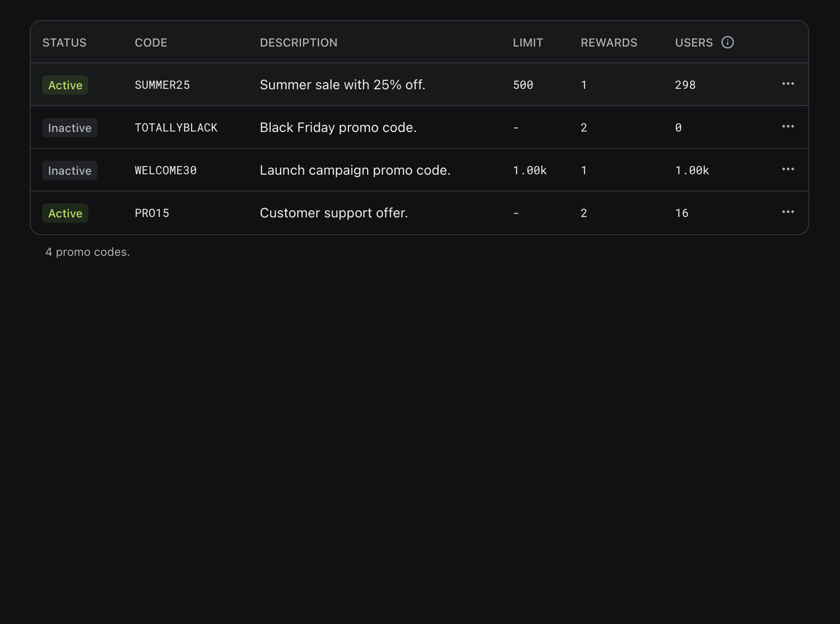Click the REWARDS column header
Viewport: 840px width, 624px height.
coord(609,42)
